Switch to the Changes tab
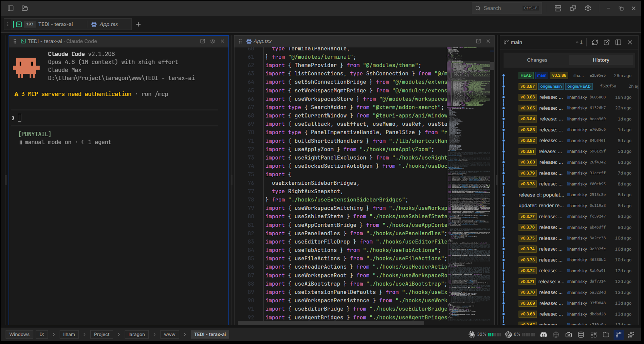This screenshot has width=644, height=344. pos(537,60)
